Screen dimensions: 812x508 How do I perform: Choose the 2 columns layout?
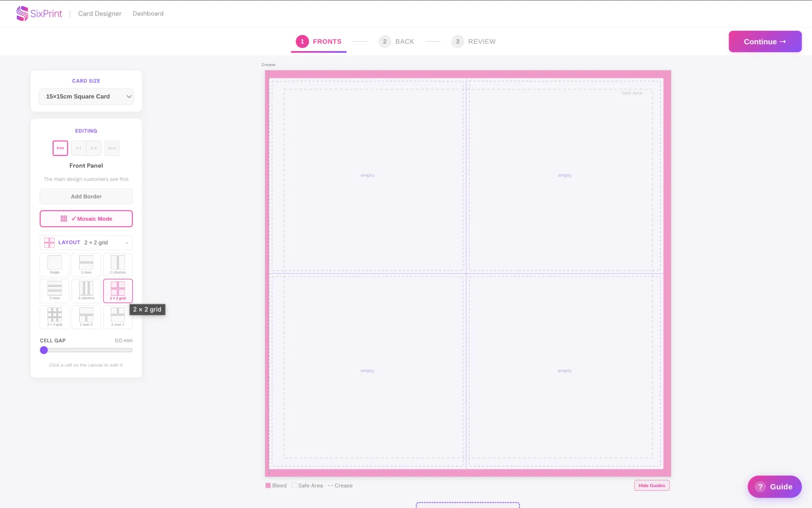pos(118,265)
